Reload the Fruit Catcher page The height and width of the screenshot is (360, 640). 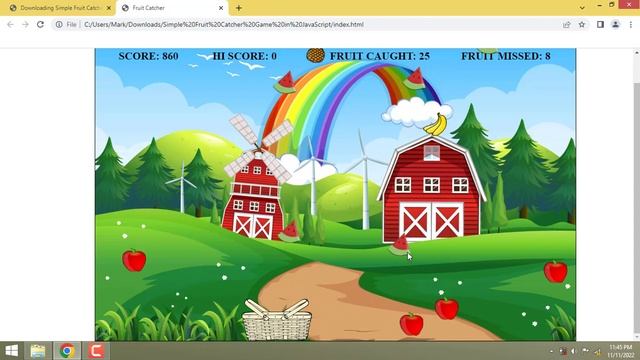[x=40, y=24]
